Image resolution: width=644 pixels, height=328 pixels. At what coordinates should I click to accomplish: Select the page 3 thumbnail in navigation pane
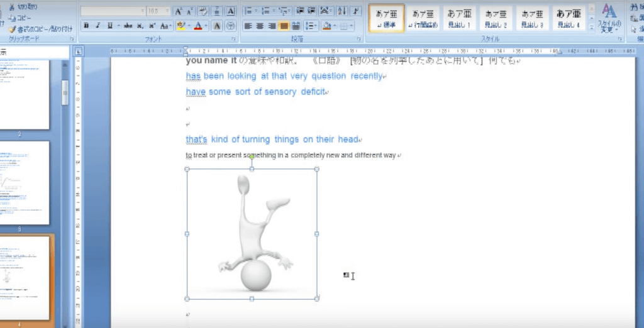25,183
